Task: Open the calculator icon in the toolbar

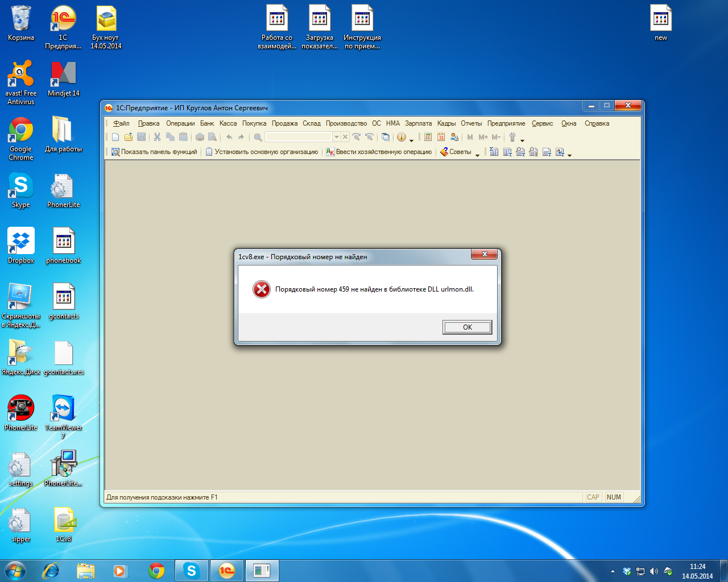Action: [428, 137]
